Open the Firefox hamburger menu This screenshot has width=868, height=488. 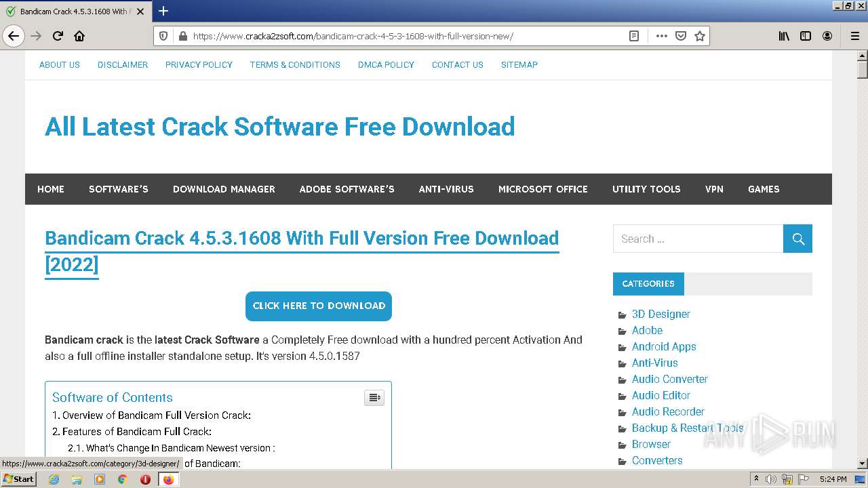[x=855, y=36]
